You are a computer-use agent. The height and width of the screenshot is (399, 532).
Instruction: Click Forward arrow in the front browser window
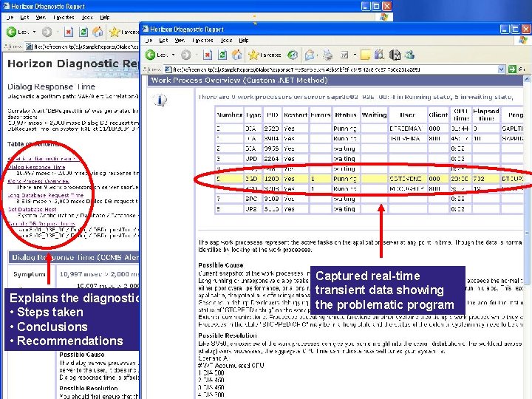[186, 55]
